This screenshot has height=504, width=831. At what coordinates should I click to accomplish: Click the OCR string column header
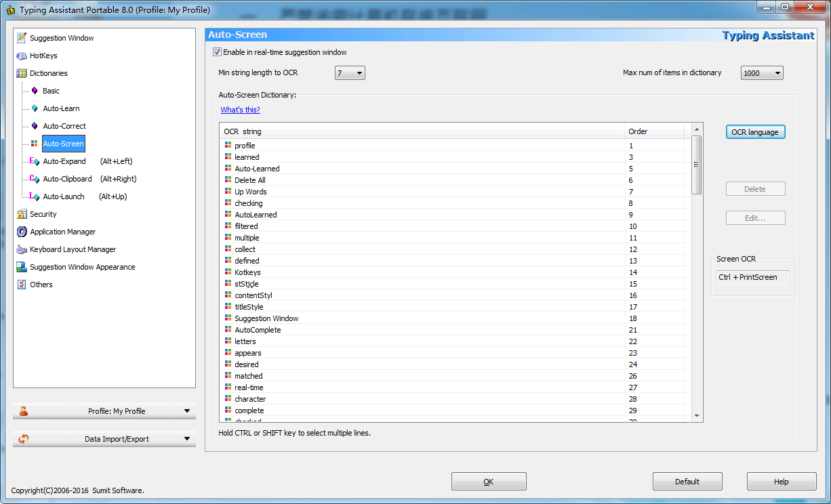click(x=422, y=131)
